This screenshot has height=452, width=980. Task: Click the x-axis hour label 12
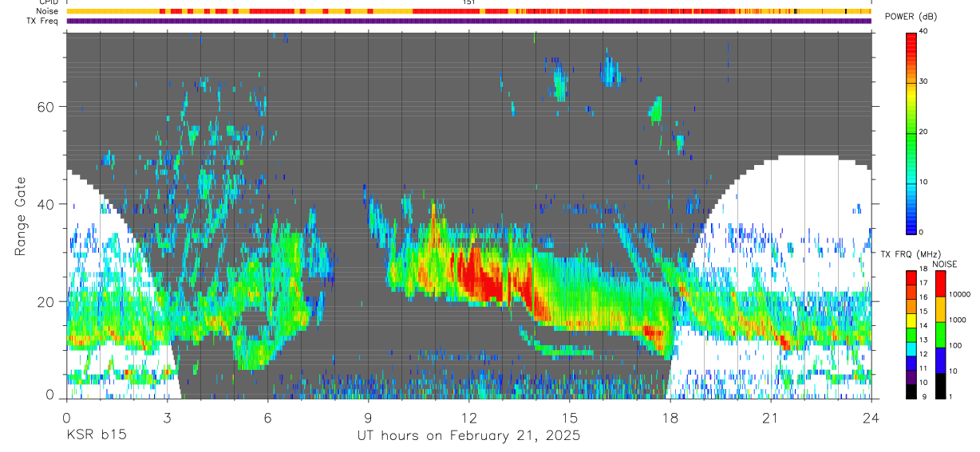(x=469, y=417)
